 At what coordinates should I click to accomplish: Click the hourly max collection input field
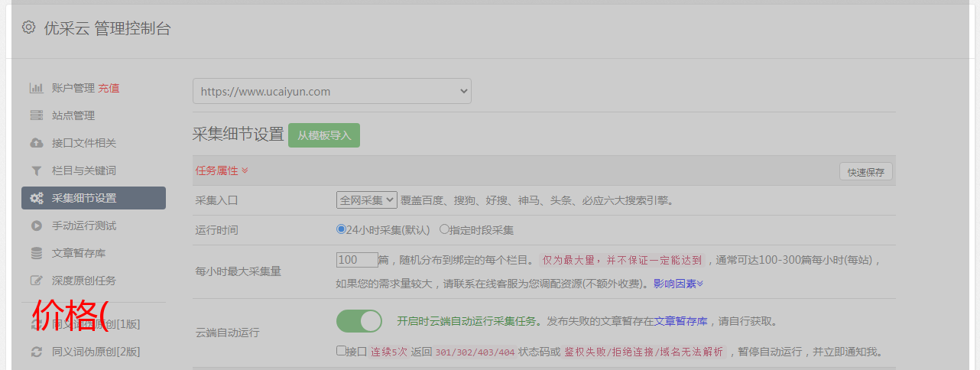point(357,260)
